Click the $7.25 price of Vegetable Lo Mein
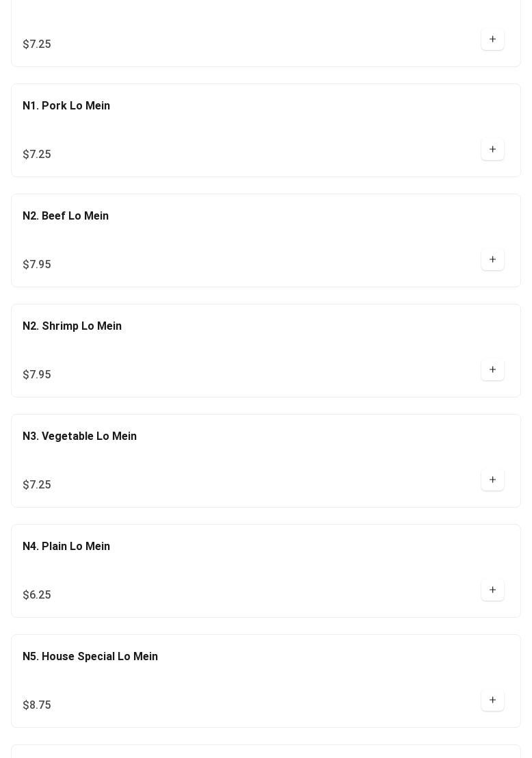Image resolution: width=532 pixels, height=758 pixels. point(37,485)
